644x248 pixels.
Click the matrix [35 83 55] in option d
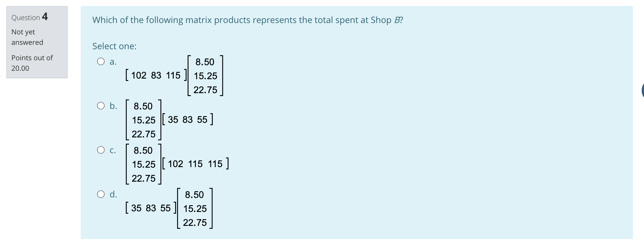150,208
